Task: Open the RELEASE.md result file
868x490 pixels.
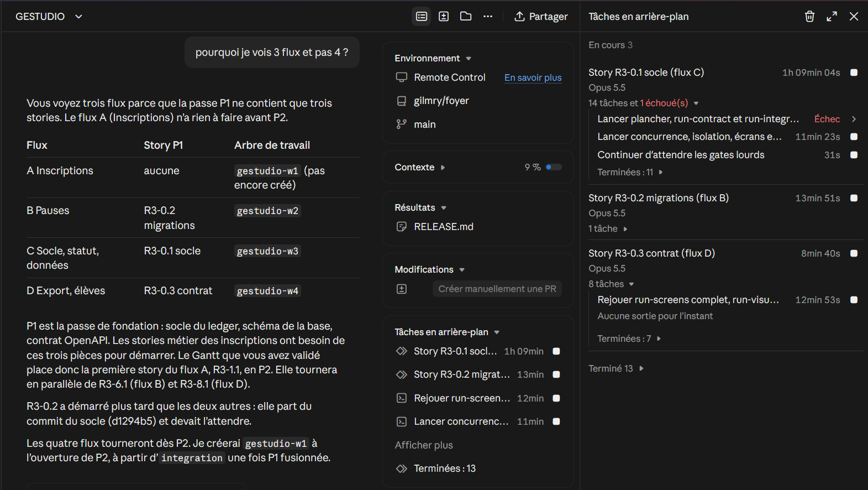Action: point(444,227)
